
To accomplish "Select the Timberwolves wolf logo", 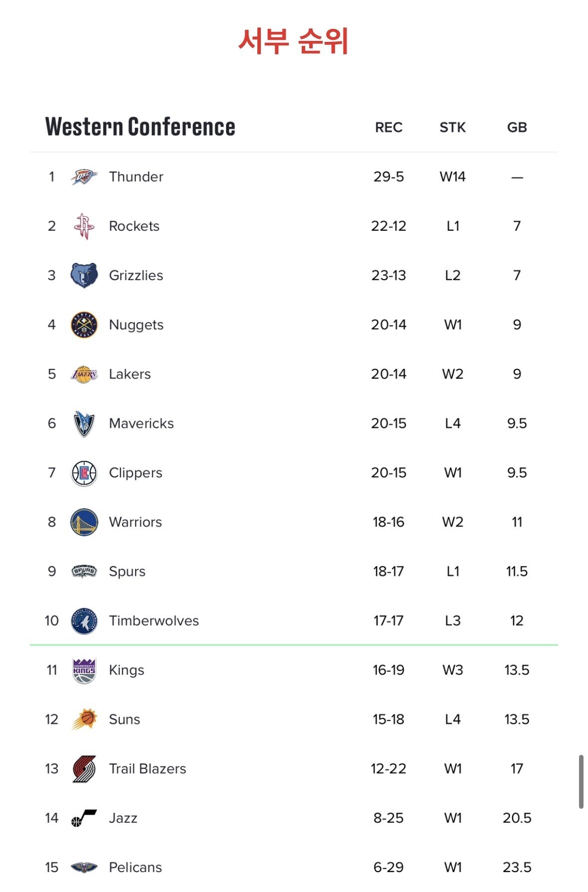I will click(x=84, y=621).
